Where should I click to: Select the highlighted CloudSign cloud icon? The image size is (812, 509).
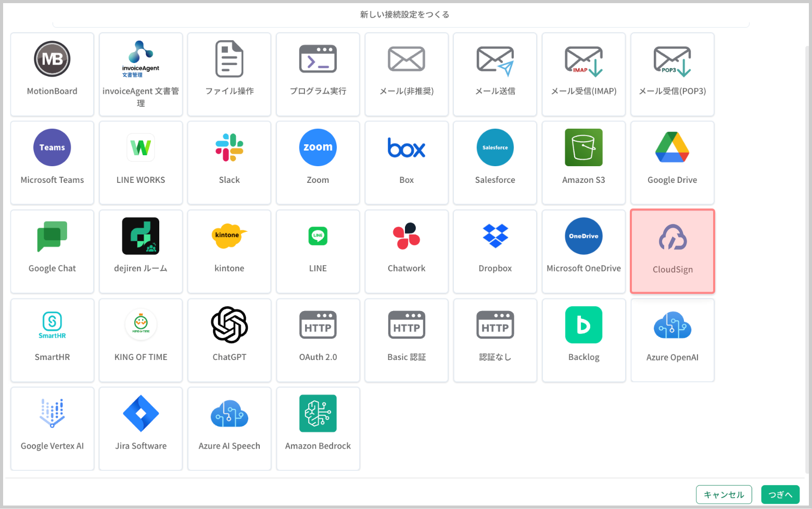tap(673, 237)
